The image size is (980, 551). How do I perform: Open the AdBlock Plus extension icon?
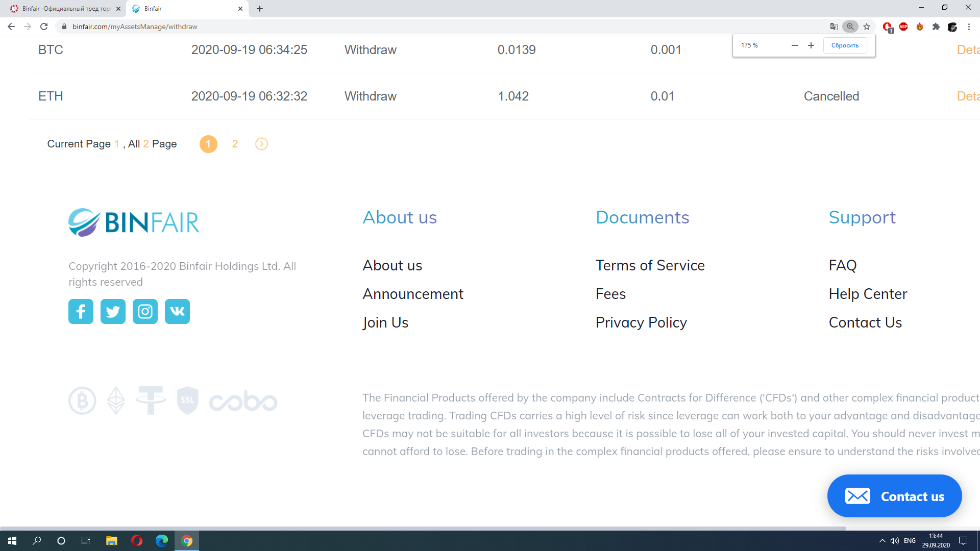pyautogui.click(x=903, y=27)
